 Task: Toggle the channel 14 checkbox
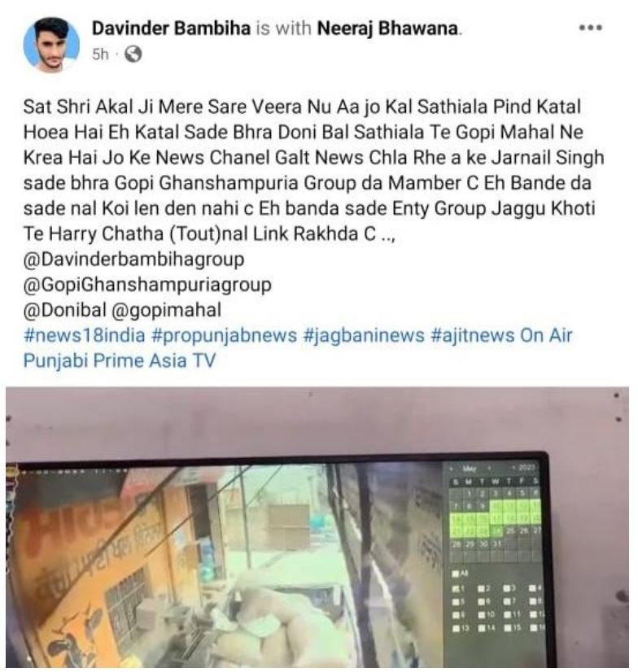[482, 628]
